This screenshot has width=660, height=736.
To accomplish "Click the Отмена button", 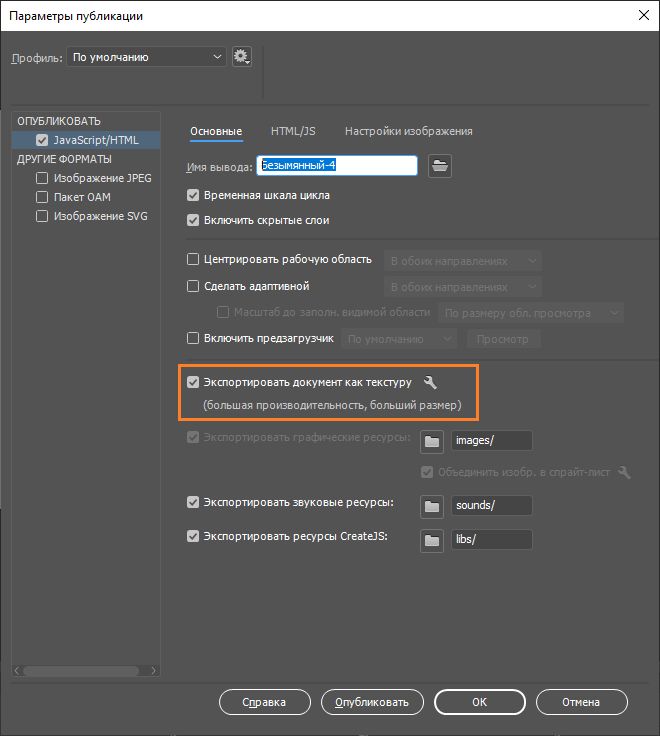I will 581,702.
